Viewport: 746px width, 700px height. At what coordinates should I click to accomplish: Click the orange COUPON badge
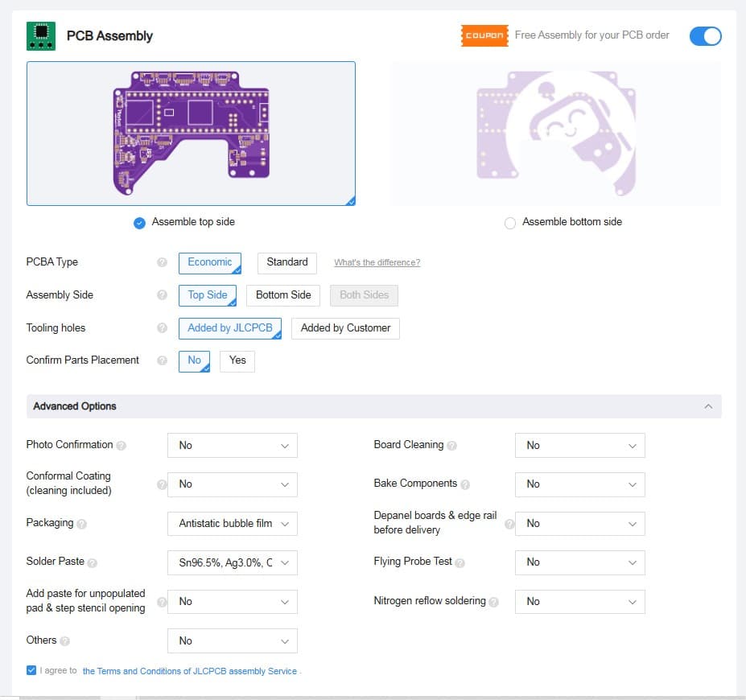[x=484, y=35]
